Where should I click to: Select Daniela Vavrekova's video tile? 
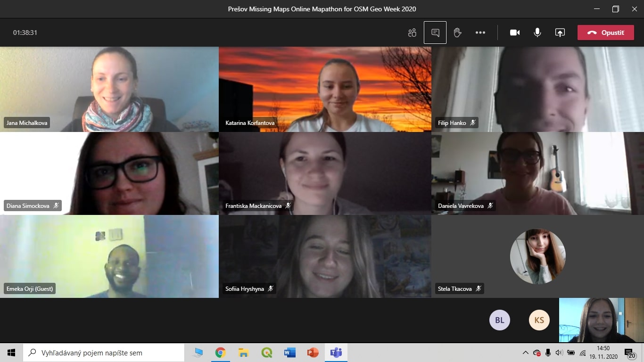[537, 173]
